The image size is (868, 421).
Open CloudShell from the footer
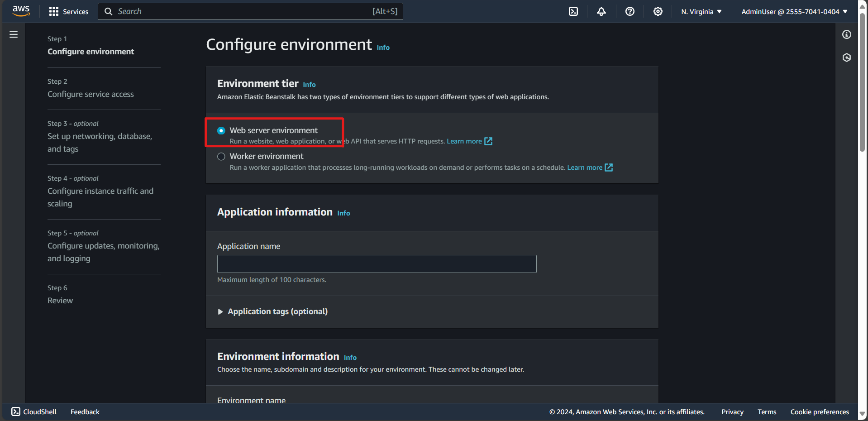pos(34,411)
